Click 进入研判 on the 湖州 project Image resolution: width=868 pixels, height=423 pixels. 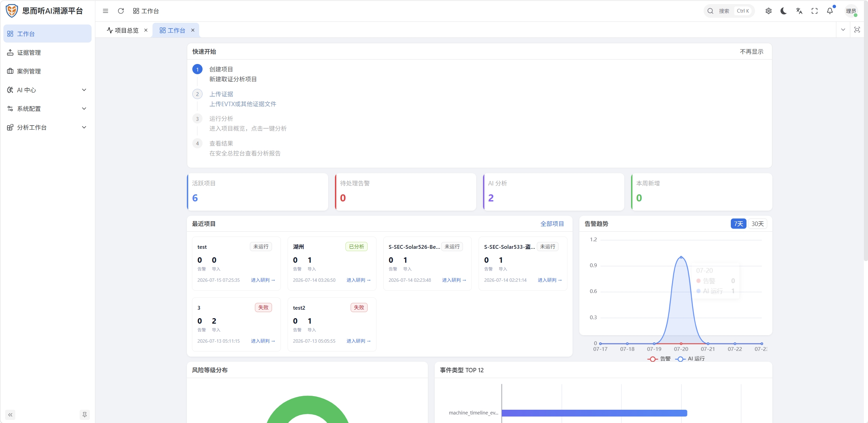359,280
